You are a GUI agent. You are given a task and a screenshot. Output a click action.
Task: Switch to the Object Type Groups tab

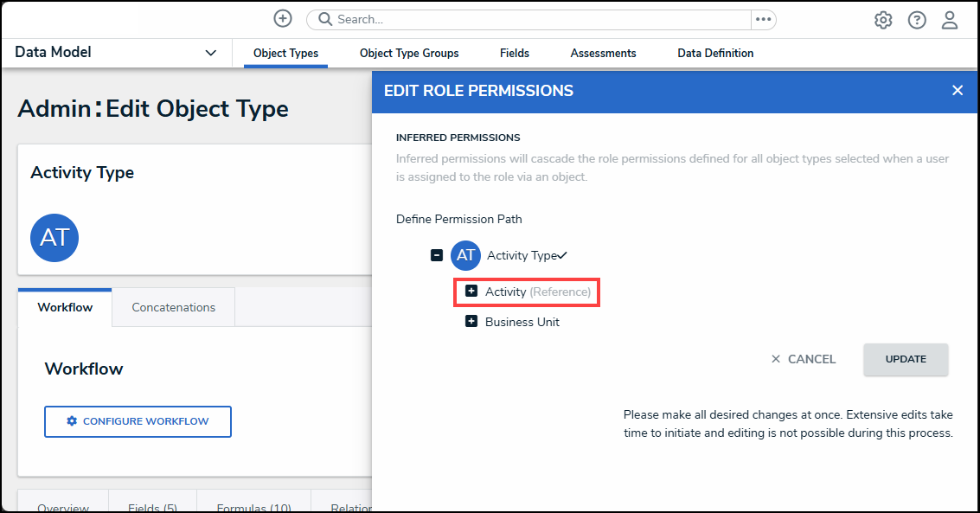pyautogui.click(x=409, y=54)
